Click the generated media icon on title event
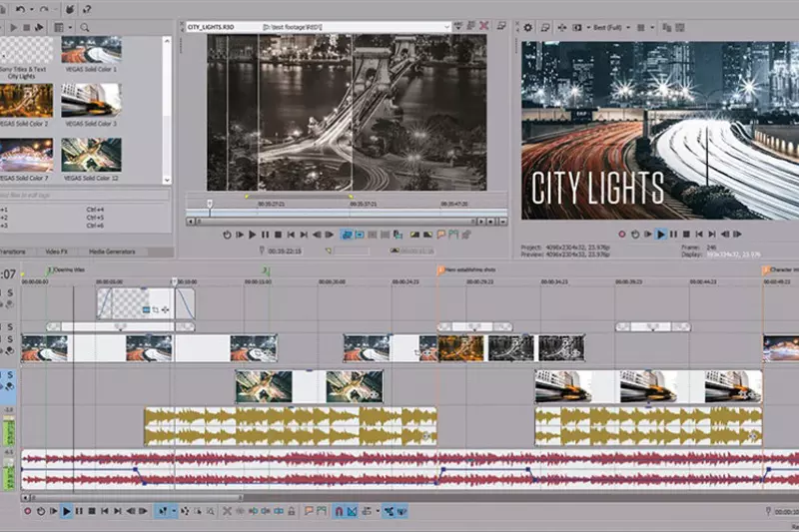 coord(146,309)
